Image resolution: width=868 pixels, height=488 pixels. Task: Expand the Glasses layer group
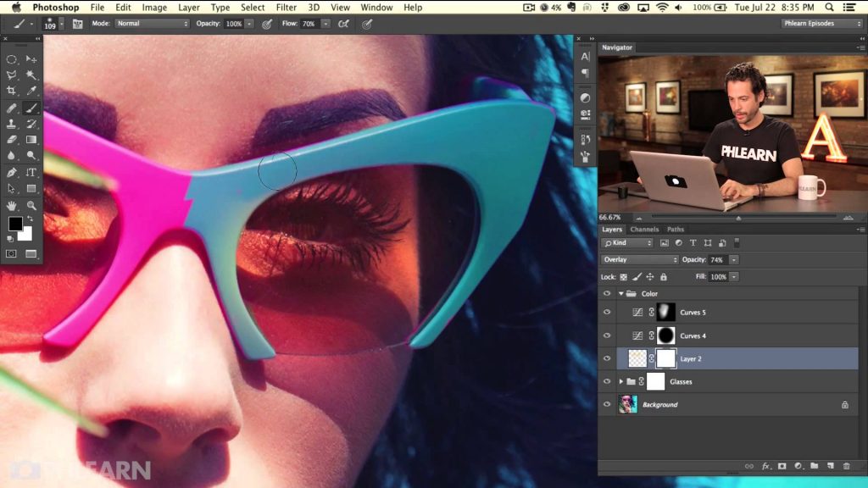coord(622,382)
